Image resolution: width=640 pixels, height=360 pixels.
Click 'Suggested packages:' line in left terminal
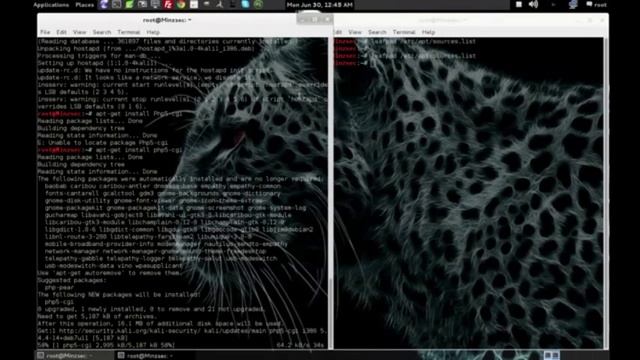click(72, 280)
